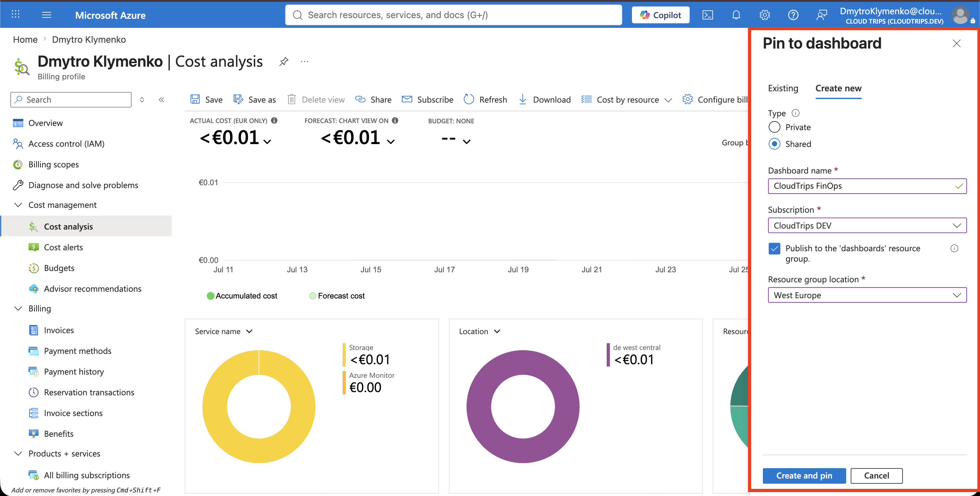Select the Private dashboard type
Image resolution: width=980 pixels, height=496 pixels.
774,127
